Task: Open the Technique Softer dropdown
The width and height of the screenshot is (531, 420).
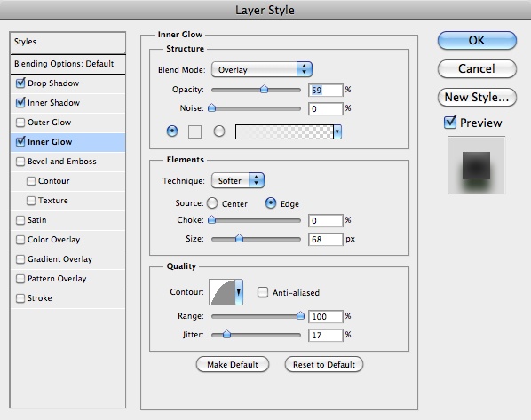Action: pos(237,180)
